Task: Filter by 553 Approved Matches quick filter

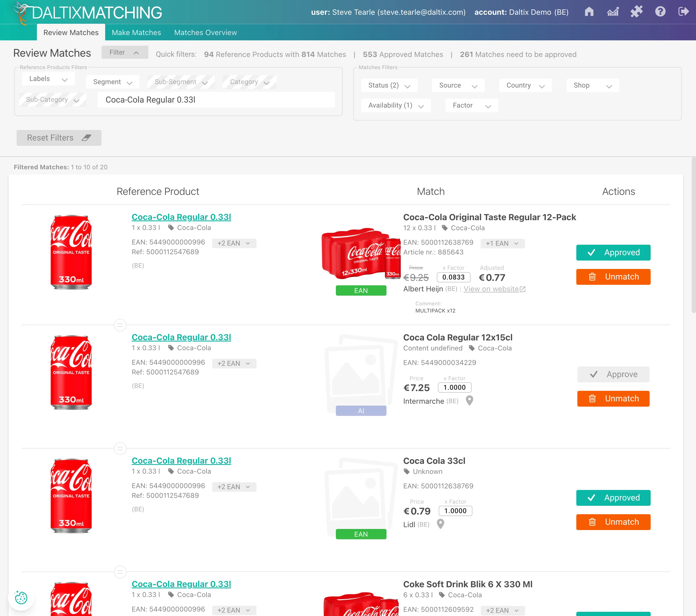Action: point(403,55)
